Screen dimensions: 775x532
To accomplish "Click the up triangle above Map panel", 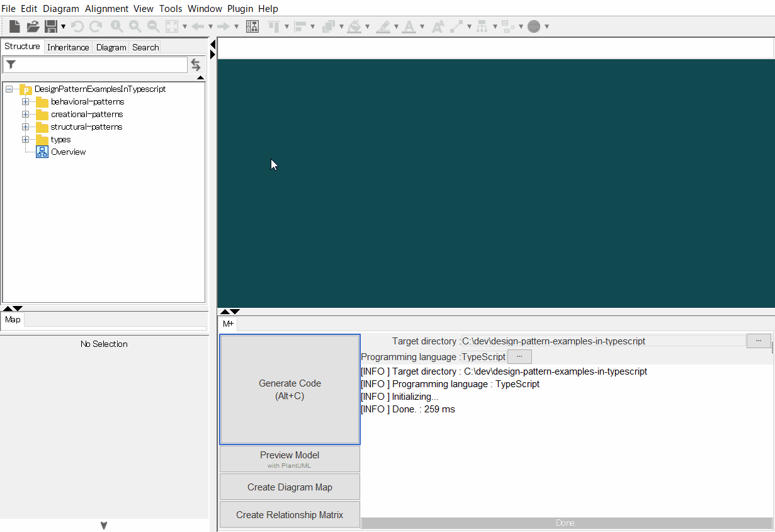I will (7, 308).
